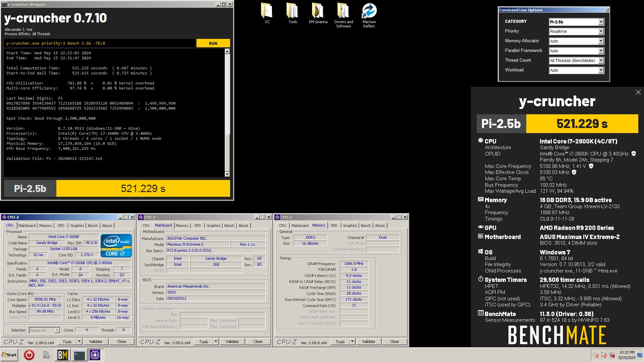The image size is (644, 362).
Task: Close the BenchMate result panel with X
Action: tap(638, 92)
